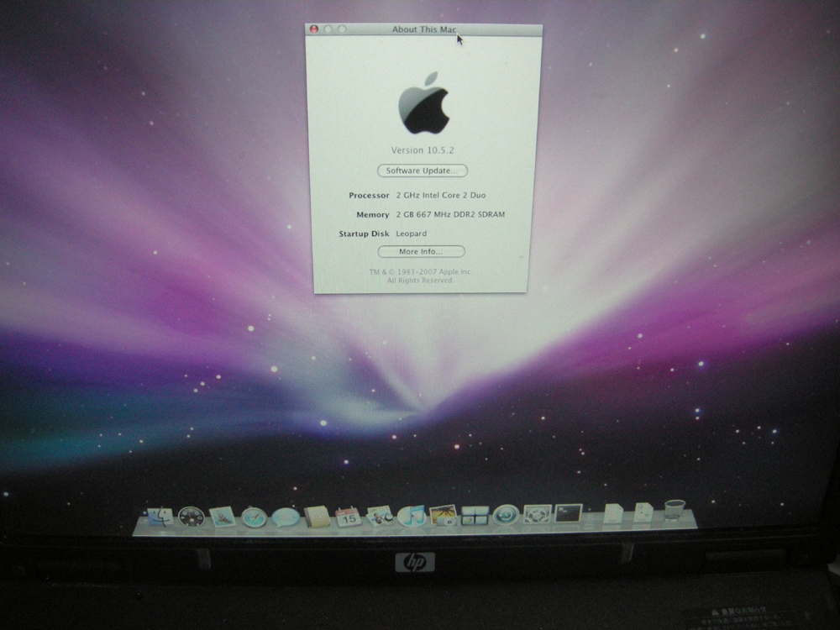Click the About This Mac title bar
Viewport: 840px width, 630px height.
[423, 29]
